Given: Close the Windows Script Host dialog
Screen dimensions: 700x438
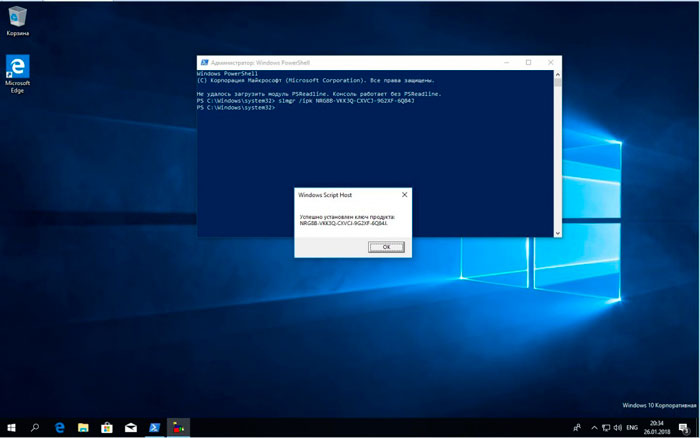Looking at the screenshot, I should click(x=404, y=195).
